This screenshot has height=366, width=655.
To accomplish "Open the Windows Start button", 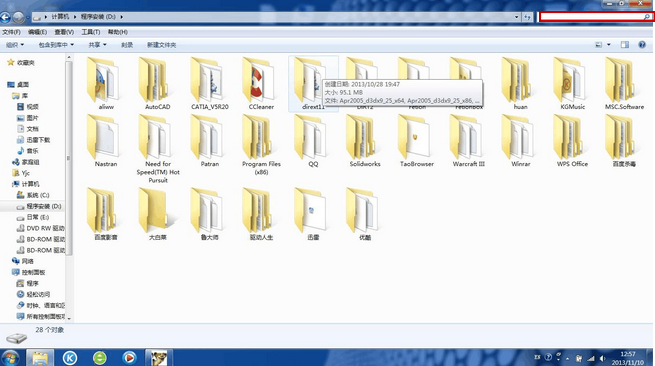I will point(10,358).
